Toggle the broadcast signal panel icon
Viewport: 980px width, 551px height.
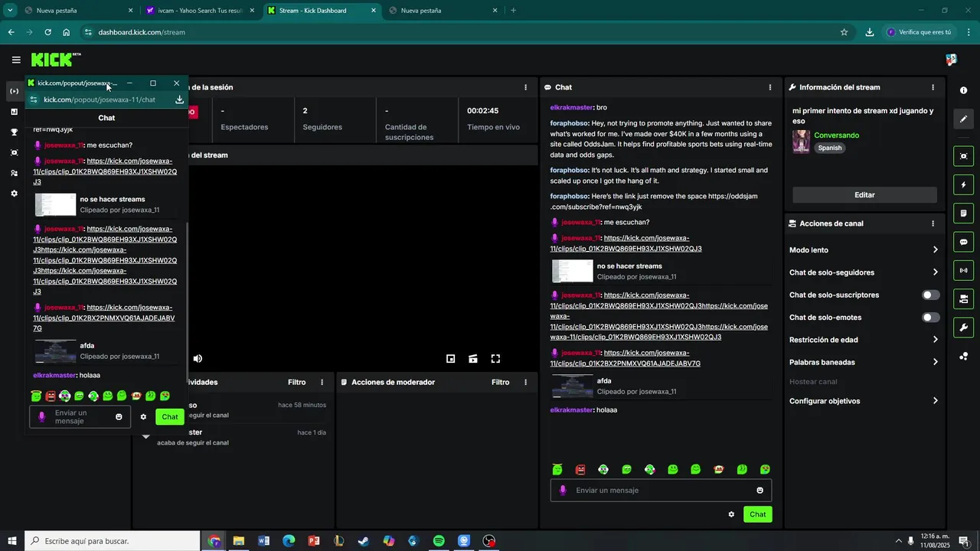coord(963,270)
